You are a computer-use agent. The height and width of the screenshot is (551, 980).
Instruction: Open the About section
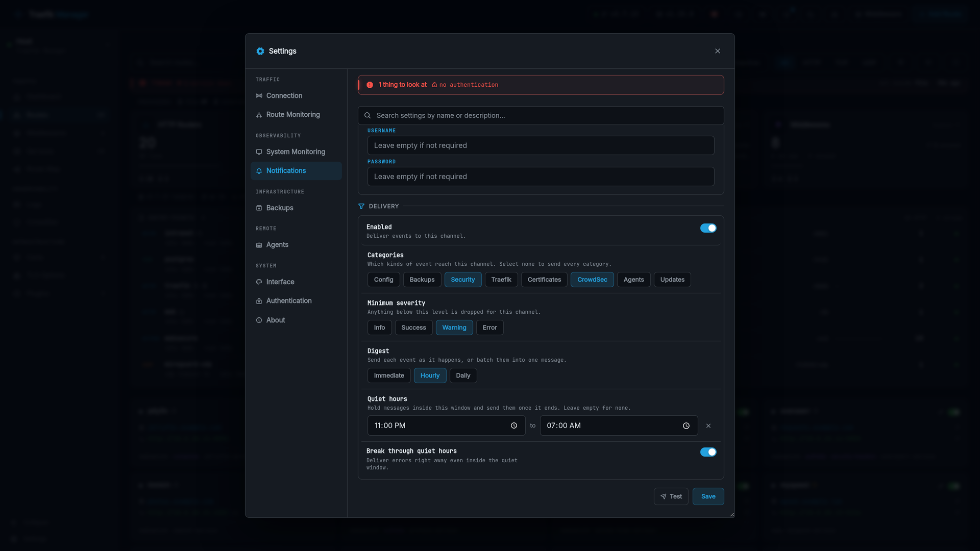[296, 320]
